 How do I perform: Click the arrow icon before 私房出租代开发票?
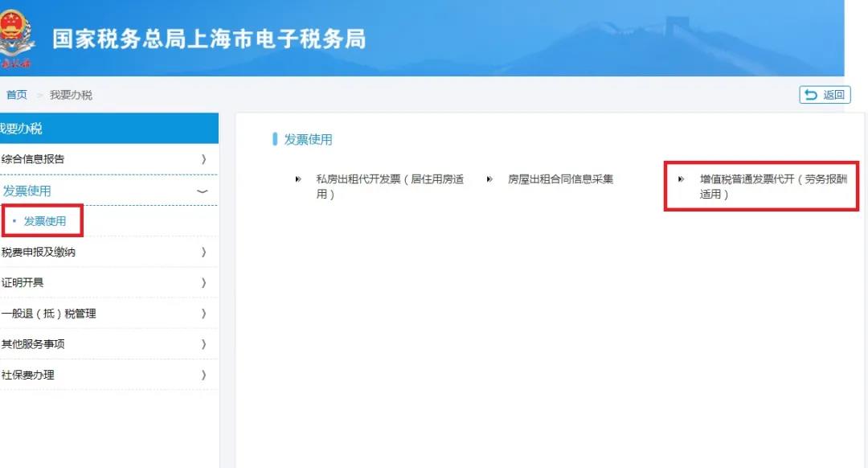(x=298, y=179)
